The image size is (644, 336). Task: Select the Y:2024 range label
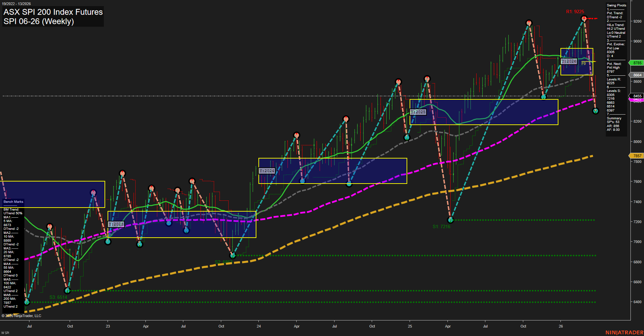coord(267,171)
